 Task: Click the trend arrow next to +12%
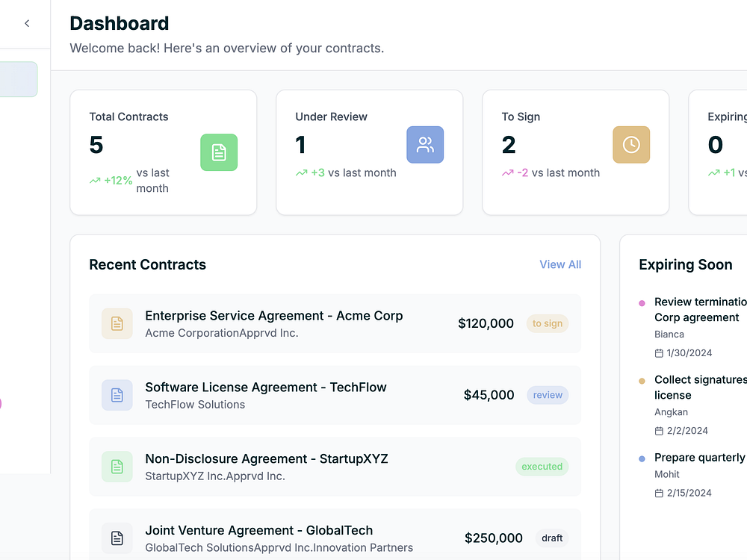[x=96, y=181]
